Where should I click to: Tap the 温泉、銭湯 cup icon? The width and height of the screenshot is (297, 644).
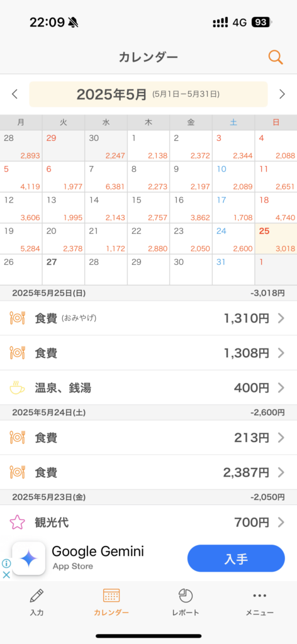[17, 387]
